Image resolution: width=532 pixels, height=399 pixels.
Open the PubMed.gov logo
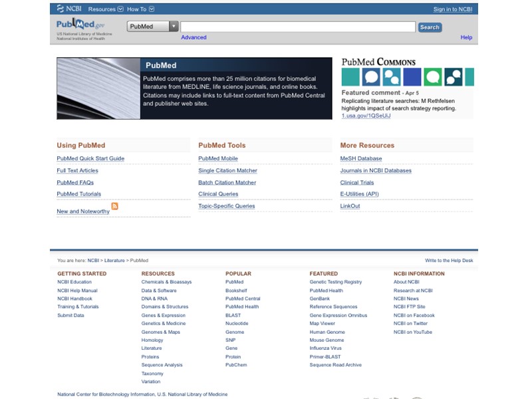(x=80, y=25)
